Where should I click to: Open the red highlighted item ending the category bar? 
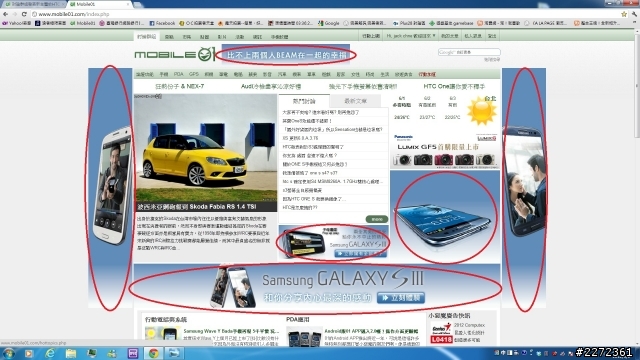coord(427,74)
